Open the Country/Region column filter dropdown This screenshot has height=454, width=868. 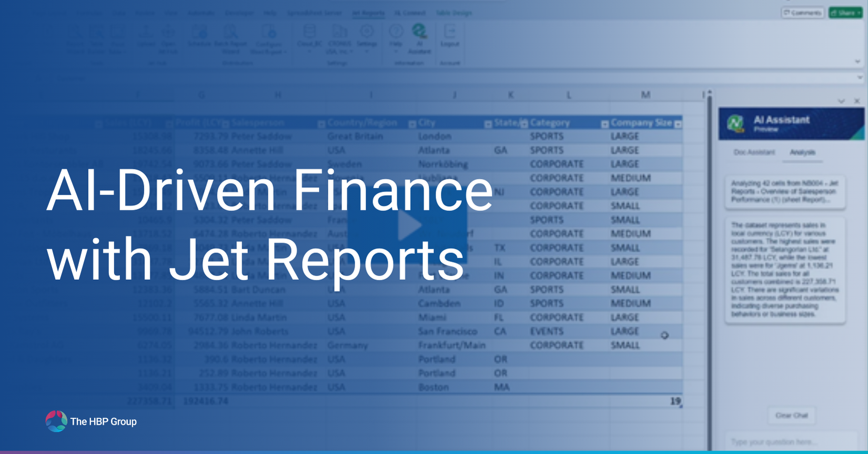[412, 124]
